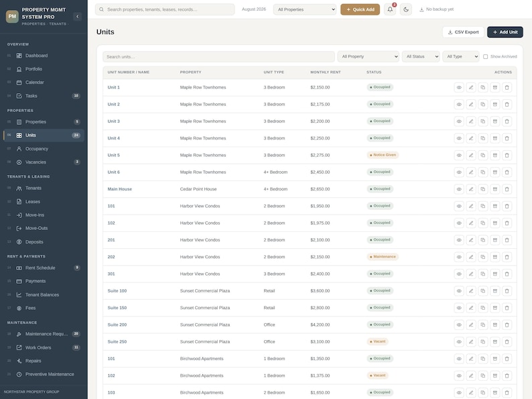Delete Harbor View unit 102 at $1,975.00
Viewport: 532px width, 399px height.
[x=507, y=223]
